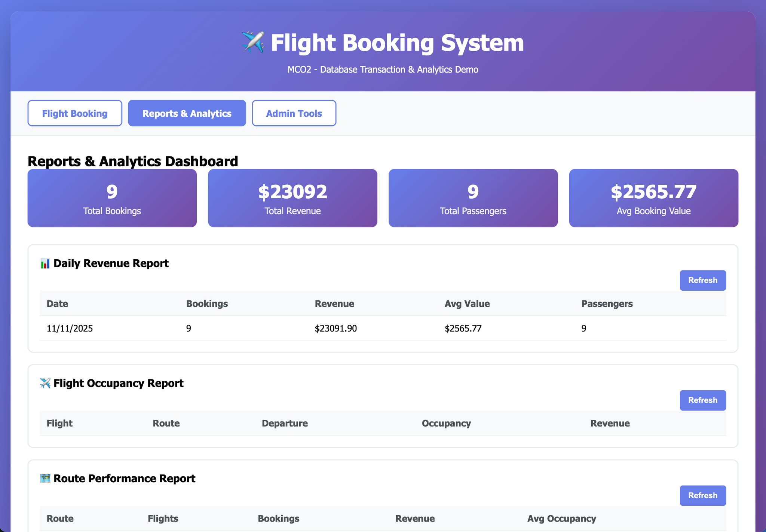
Task: Click the Flight Booking System title
Action: pyautogui.click(x=397, y=43)
